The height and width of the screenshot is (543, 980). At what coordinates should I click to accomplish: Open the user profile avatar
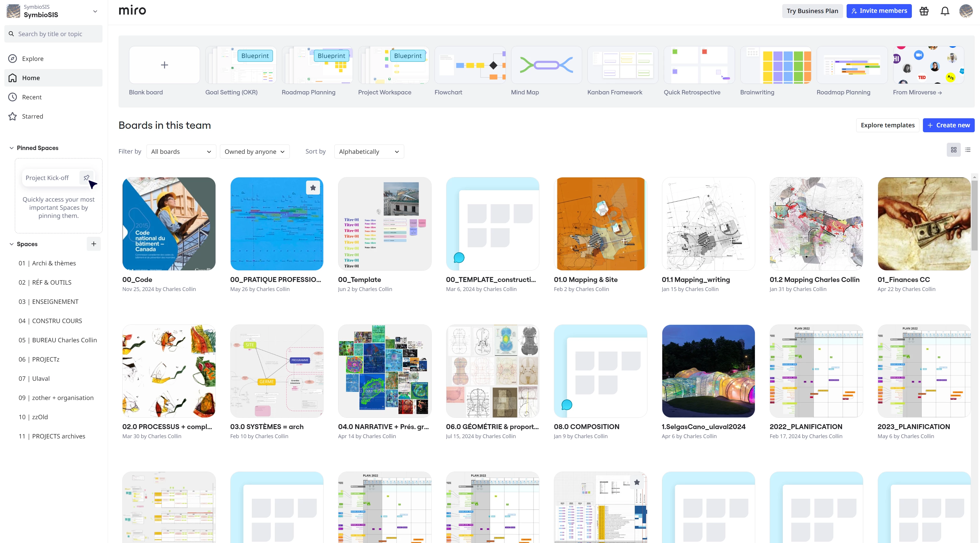point(966,11)
